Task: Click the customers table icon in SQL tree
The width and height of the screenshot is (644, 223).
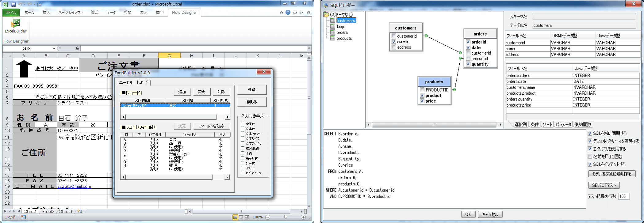Action: 333,21
